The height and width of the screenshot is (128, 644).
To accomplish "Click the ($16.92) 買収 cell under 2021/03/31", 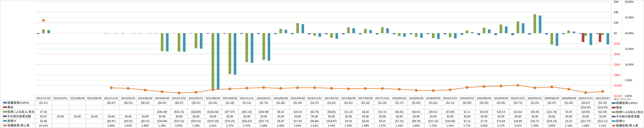I will [x=603, y=107].
